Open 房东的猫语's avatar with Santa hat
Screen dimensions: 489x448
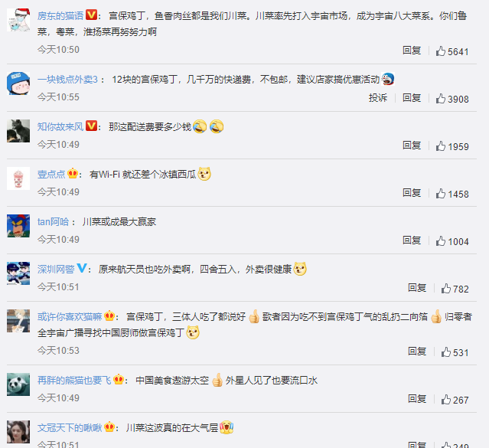18,20
